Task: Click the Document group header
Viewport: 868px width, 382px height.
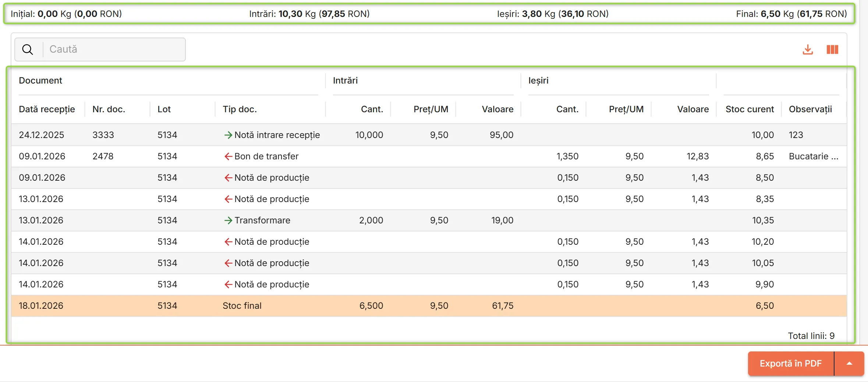Action: tap(40, 81)
